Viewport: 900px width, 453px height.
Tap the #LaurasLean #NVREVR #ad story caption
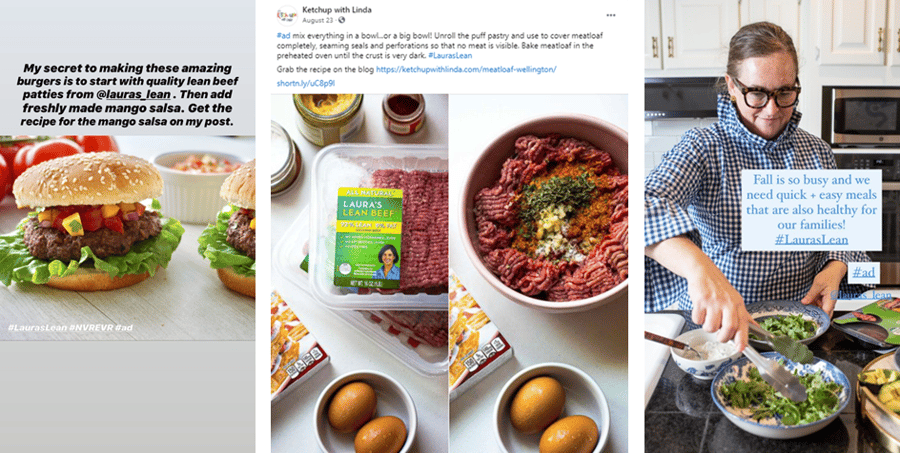[70, 327]
